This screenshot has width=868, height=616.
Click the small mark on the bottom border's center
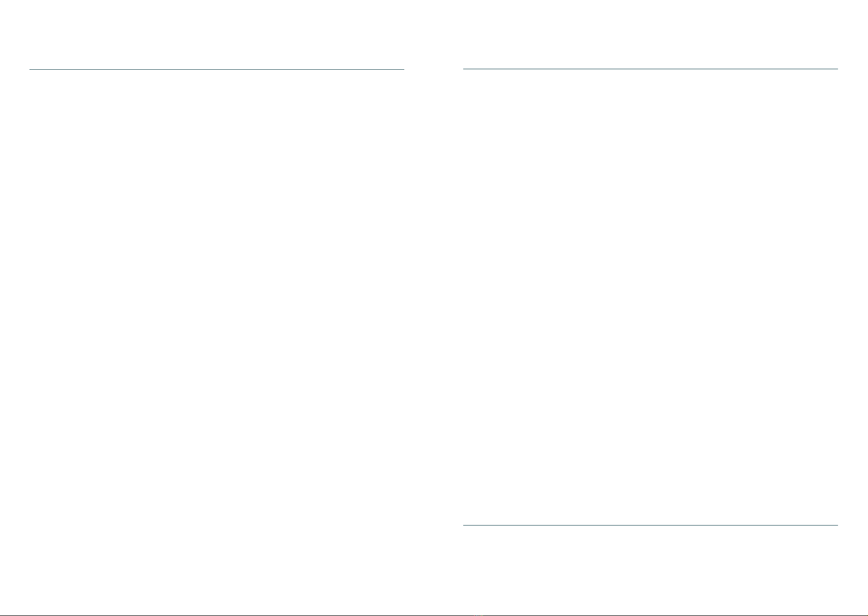point(479,615)
